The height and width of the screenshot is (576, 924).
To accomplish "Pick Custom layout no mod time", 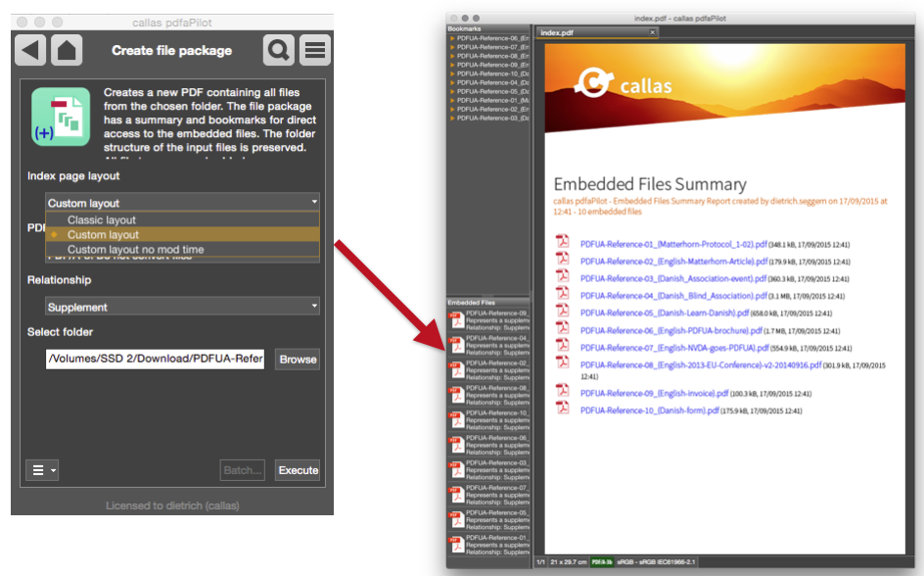I will coord(183,250).
